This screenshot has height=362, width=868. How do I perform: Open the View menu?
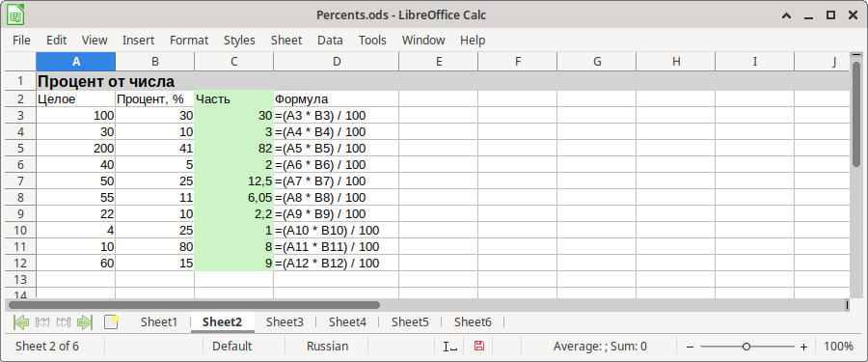pyautogui.click(x=95, y=40)
